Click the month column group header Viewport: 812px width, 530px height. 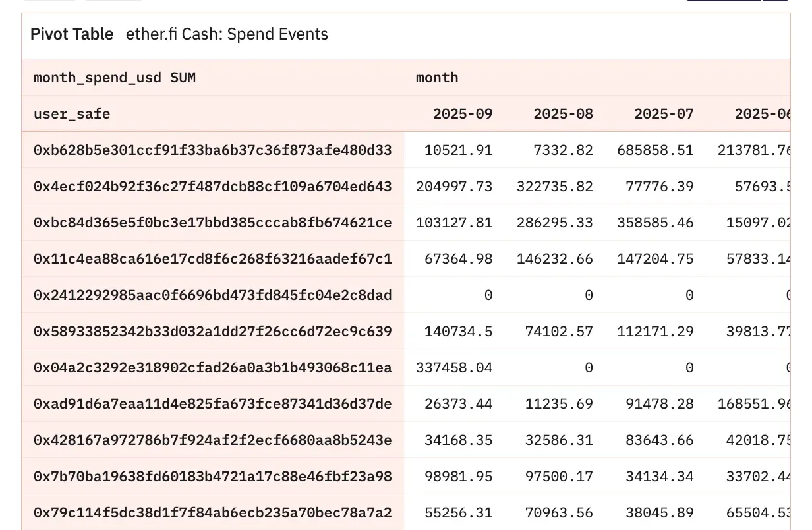(437, 78)
